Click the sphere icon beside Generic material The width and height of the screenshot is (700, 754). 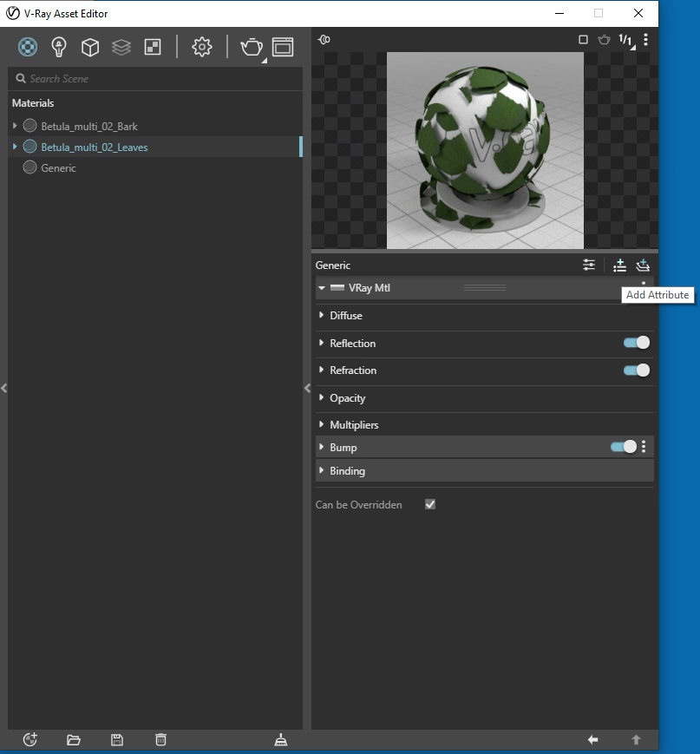click(29, 167)
